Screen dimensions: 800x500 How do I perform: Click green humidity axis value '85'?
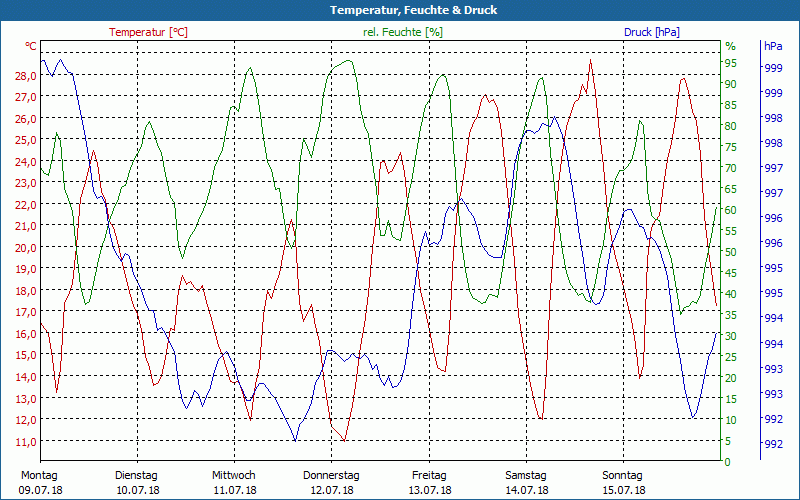(x=731, y=105)
